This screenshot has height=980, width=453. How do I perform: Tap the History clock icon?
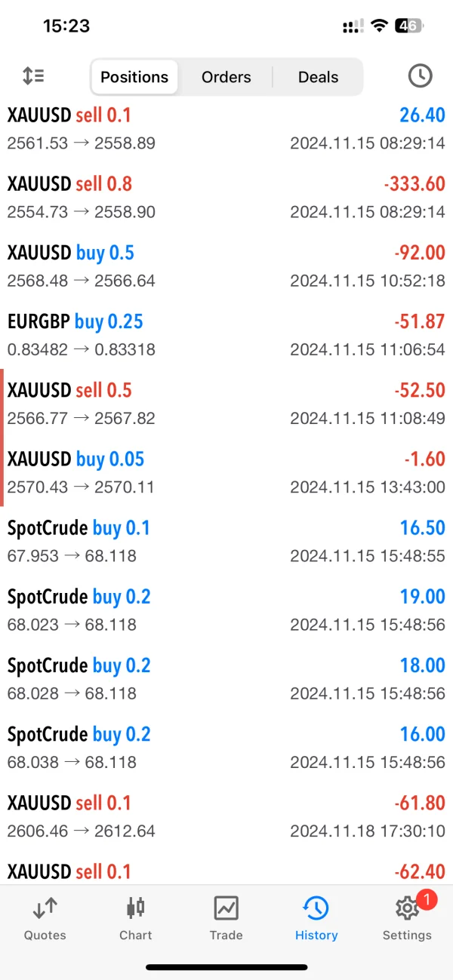coord(316,908)
